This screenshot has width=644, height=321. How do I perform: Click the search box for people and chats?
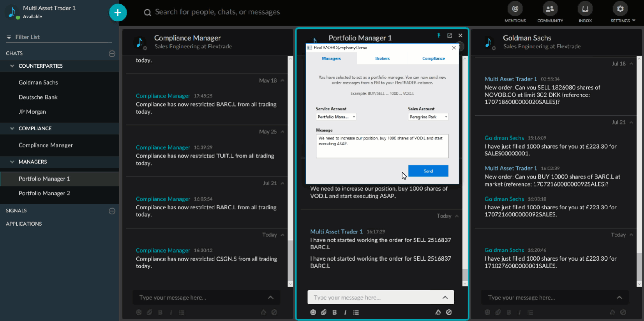(217, 12)
